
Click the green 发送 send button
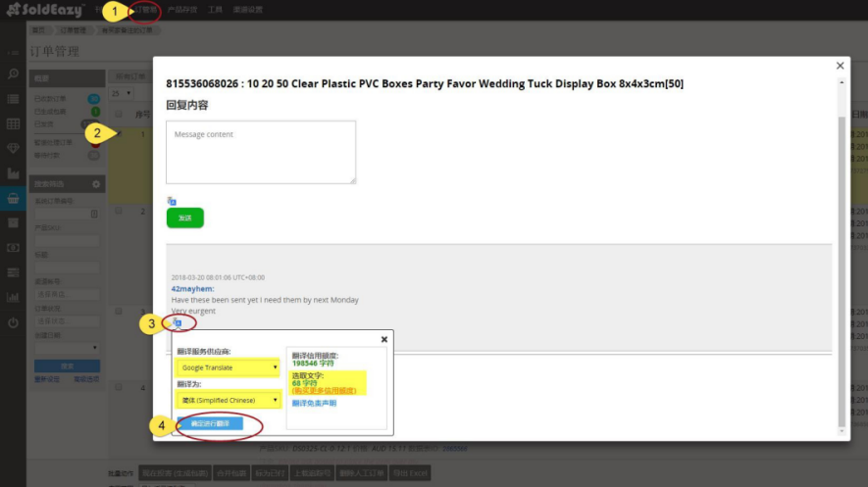click(185, 218)
